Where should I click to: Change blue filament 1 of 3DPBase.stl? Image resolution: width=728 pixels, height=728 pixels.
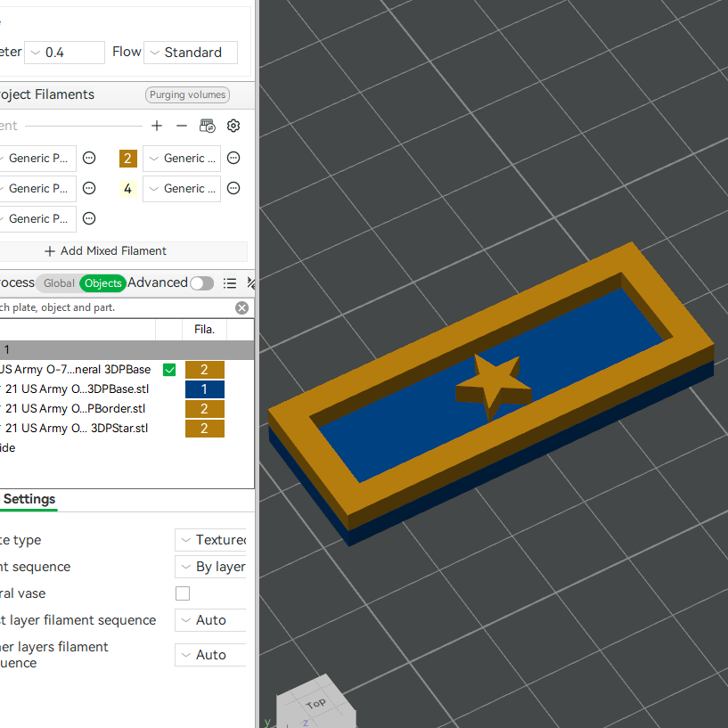[x=205, y=389]
